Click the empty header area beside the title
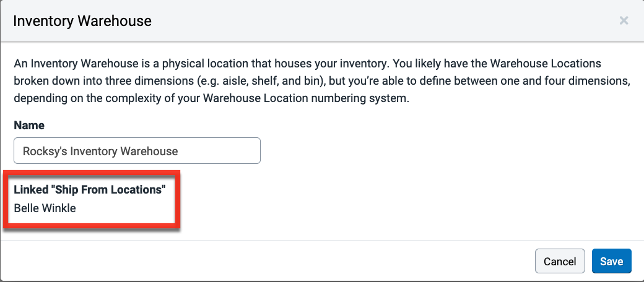644x282 pixels. point(372,21)
